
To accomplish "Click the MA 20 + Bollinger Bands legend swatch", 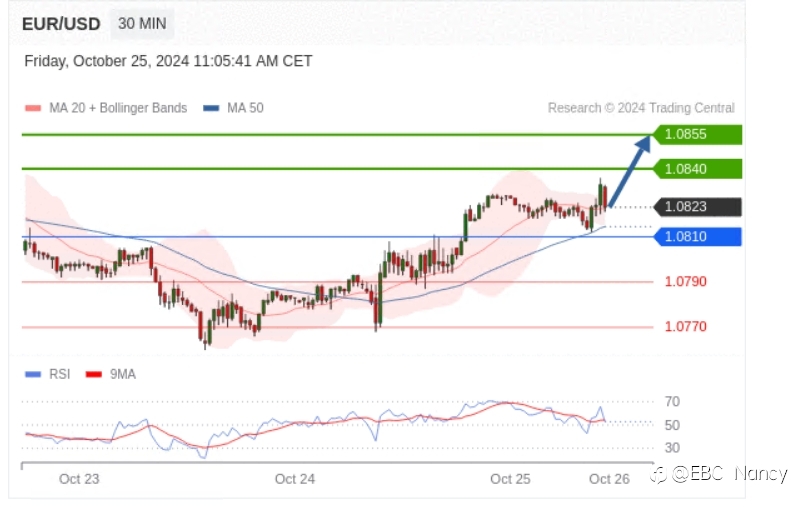I will [x=33, y=108].
